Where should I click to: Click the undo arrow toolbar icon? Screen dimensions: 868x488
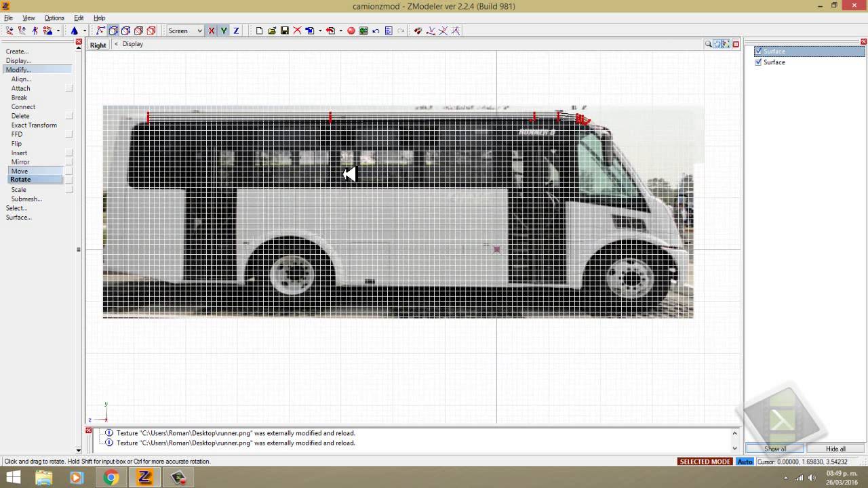pos(376,30)
